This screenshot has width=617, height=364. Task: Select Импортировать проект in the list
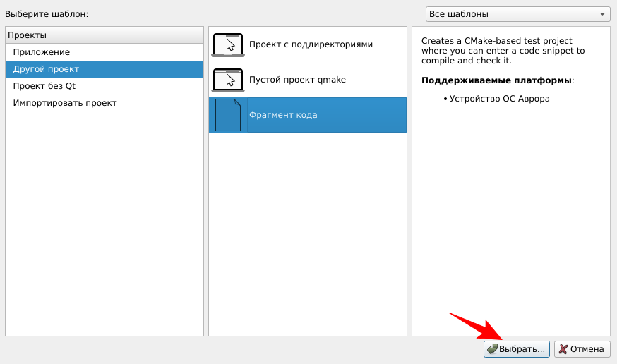pyautogui.click(x=64, y=103)
